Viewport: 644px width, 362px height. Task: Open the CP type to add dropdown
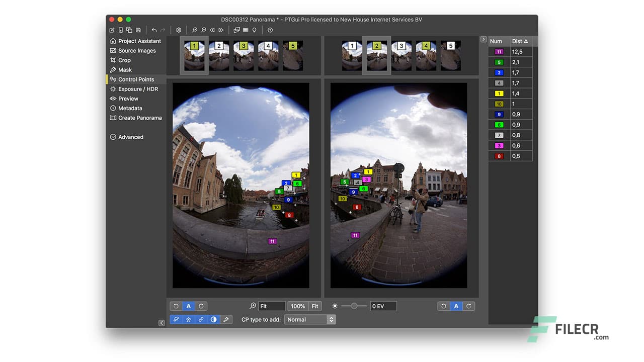(x=309, y=319)
